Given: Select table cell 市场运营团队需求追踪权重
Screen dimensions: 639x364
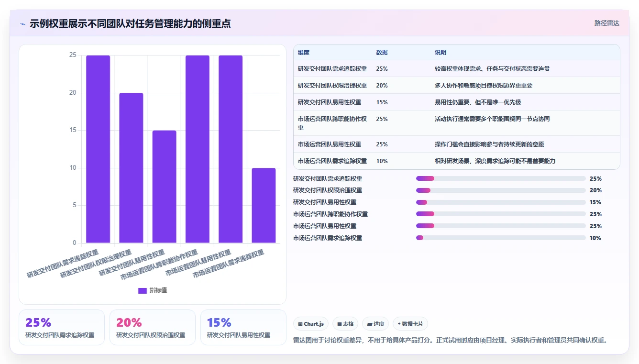Looking at the screenshot, I should click(x=332, y=161).
